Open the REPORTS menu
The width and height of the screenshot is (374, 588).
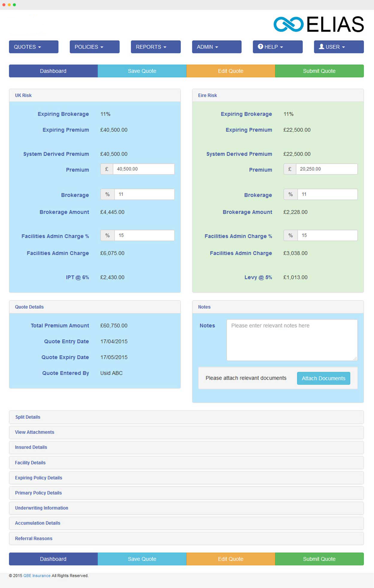(155, 47)
